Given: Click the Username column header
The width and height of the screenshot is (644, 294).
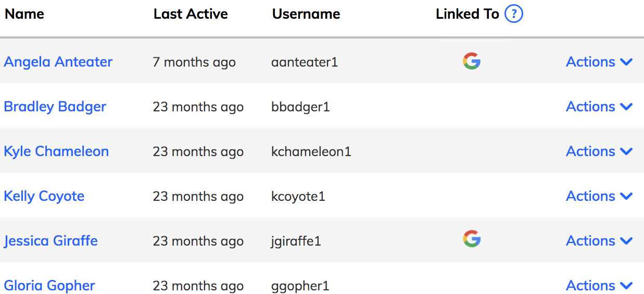Looking at the screenshot, I should pos(306,14).
